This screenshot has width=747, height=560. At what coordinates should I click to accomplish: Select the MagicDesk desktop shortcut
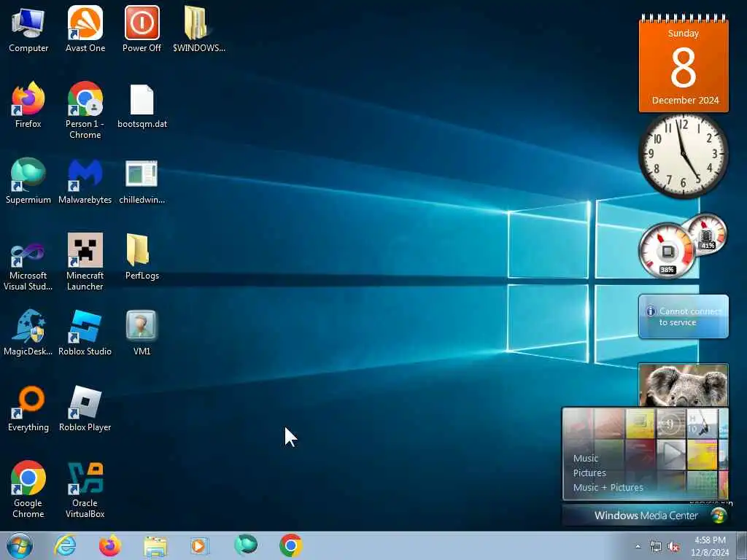coord(28,332)
